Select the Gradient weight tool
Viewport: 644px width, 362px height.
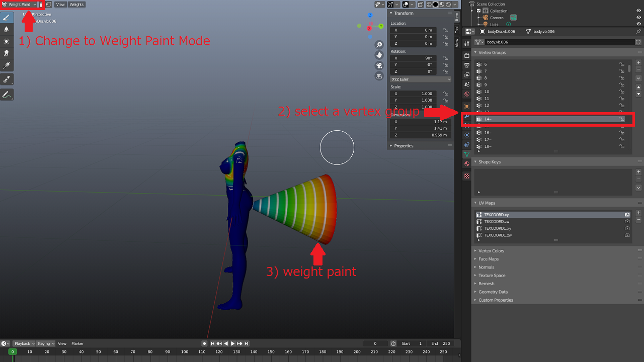(7, 65)
